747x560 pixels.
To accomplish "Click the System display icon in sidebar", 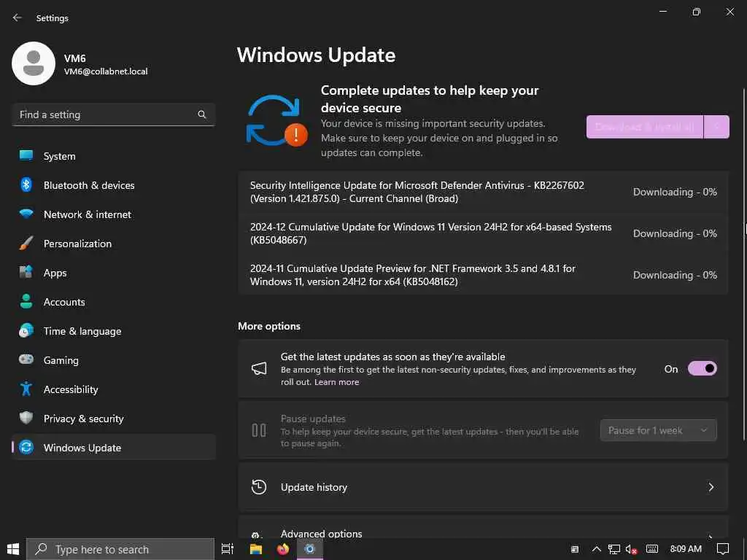I will (26, 156).
